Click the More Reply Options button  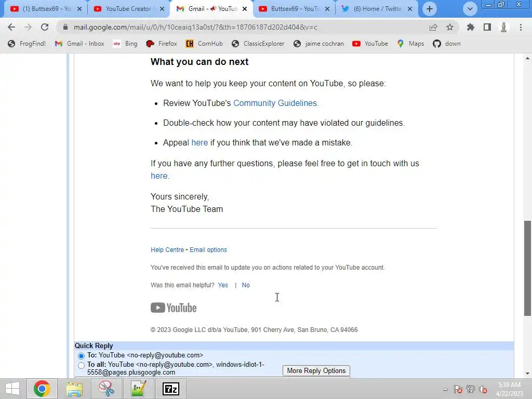click(316, 370)
